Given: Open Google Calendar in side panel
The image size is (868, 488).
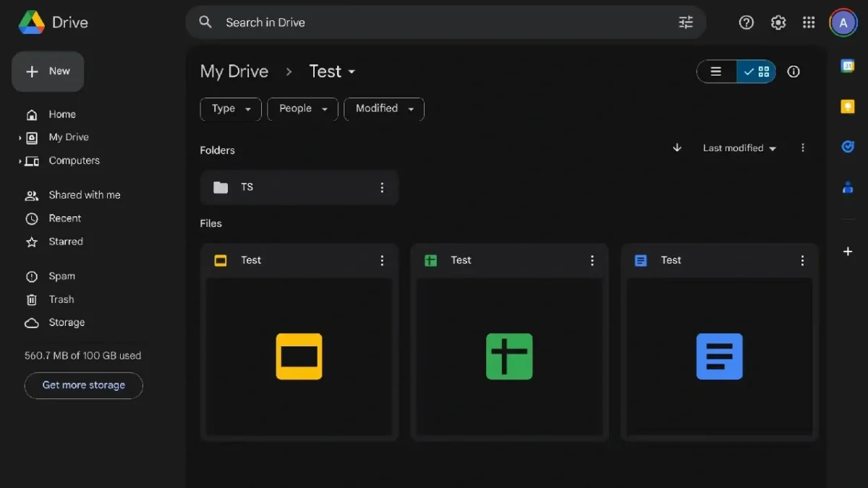Looking at the screenshot, I should (x=848, y=66).
